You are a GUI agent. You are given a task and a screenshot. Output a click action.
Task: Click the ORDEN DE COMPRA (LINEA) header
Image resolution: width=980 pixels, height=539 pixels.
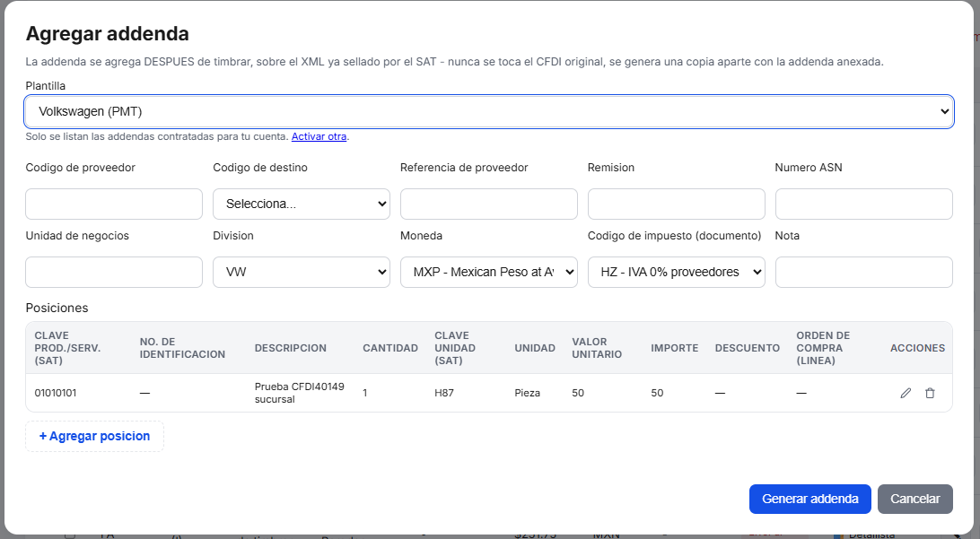click(823, 348)
